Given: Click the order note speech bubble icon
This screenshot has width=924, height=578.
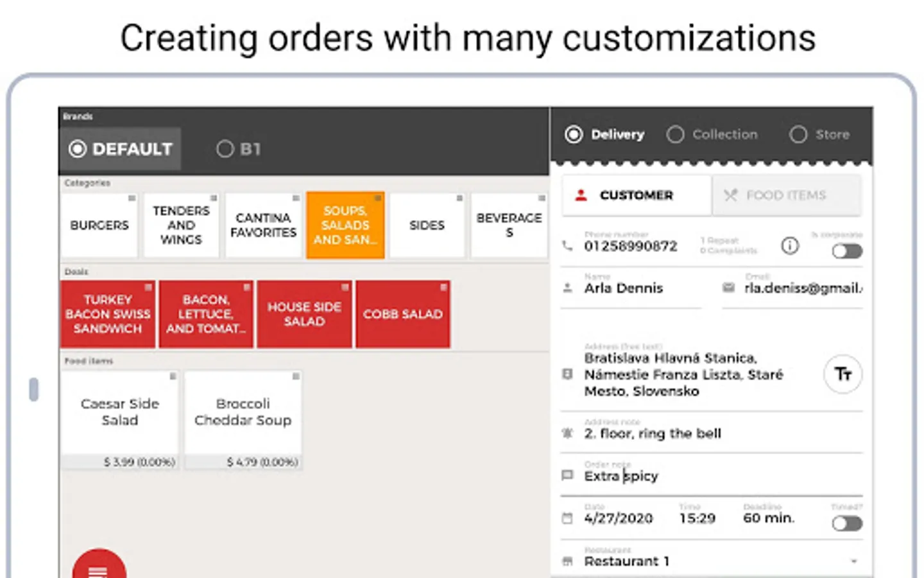Looking at the screenshot, I should [x=567, y=476].
